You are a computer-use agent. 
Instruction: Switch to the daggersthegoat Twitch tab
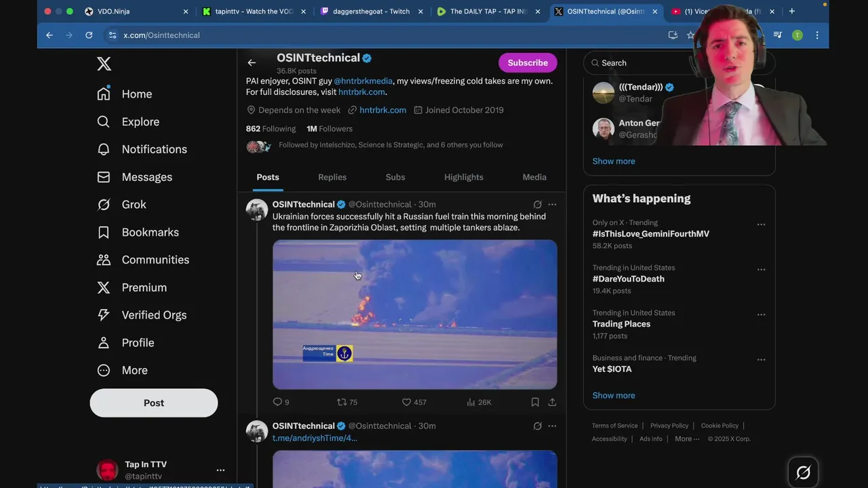[x=372, y=12]
